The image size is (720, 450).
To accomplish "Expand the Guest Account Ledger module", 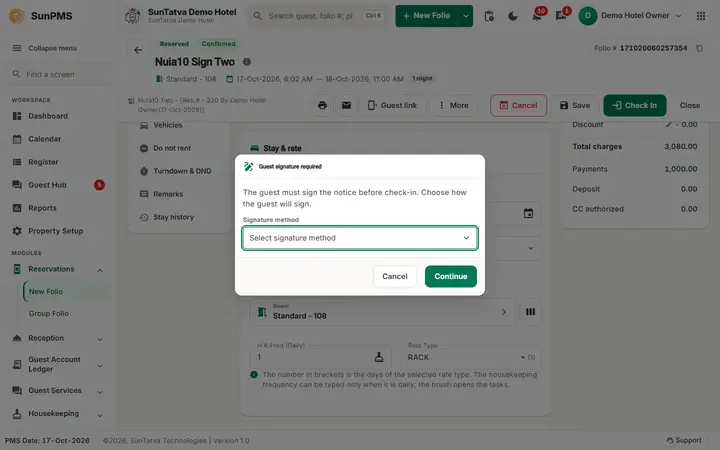I will pos(100,366).
